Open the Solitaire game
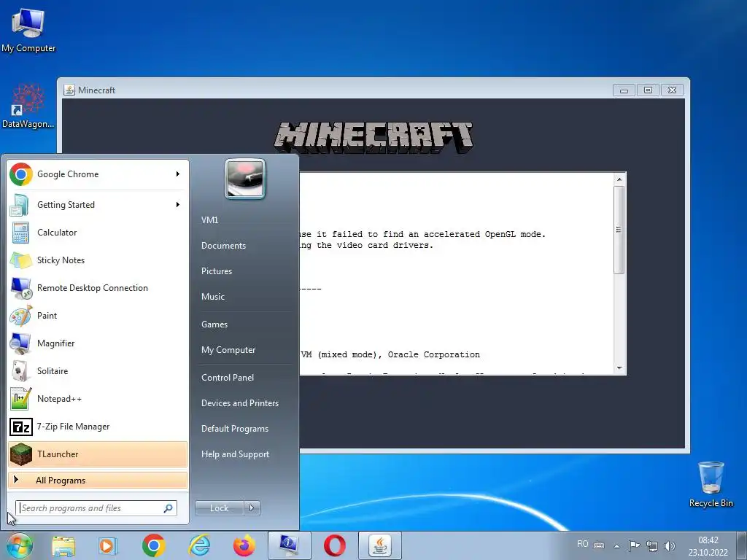The width and height of the screenshot is (747, 560). (98, 371)
